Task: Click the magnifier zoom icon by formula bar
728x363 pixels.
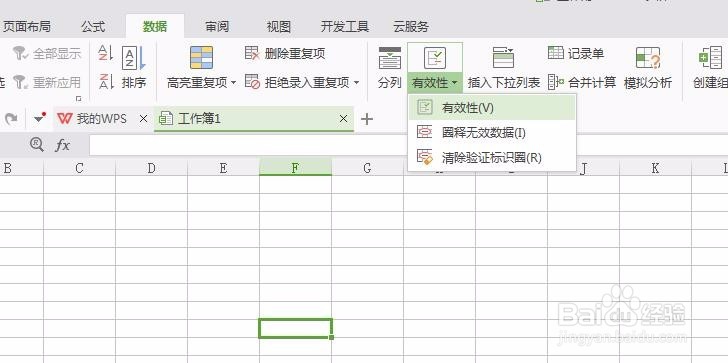Action: point(37,144)
